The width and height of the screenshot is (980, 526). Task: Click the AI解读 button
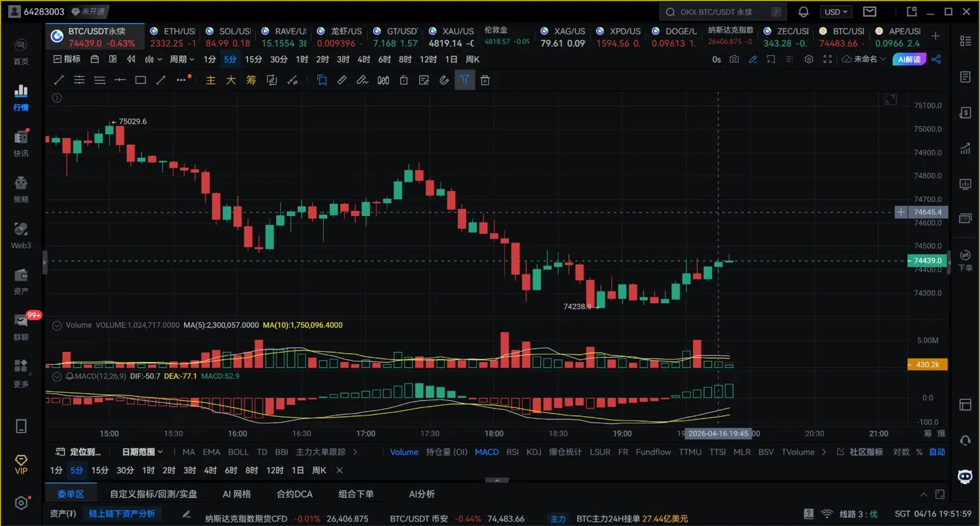[x=909, y=59]
